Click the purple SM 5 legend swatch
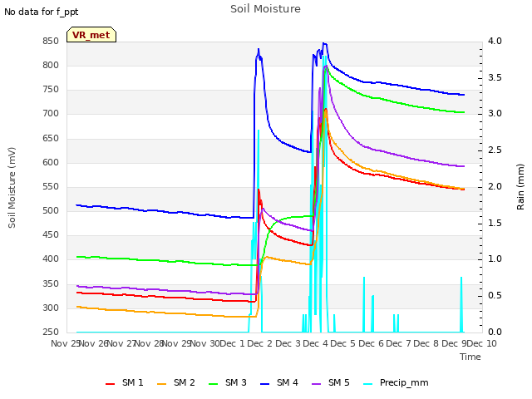This screenshot has width=532, height=399. [x=316, y=384]
